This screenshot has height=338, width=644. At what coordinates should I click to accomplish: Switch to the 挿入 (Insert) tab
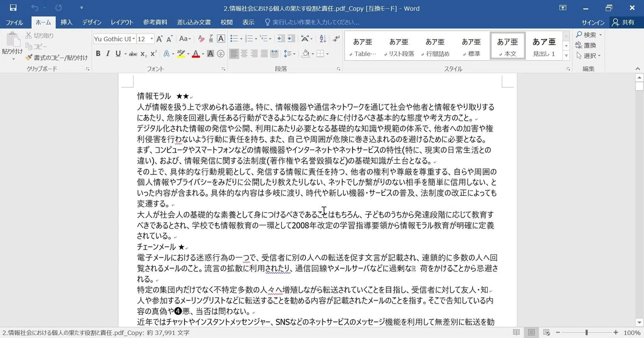click(67, 23)
